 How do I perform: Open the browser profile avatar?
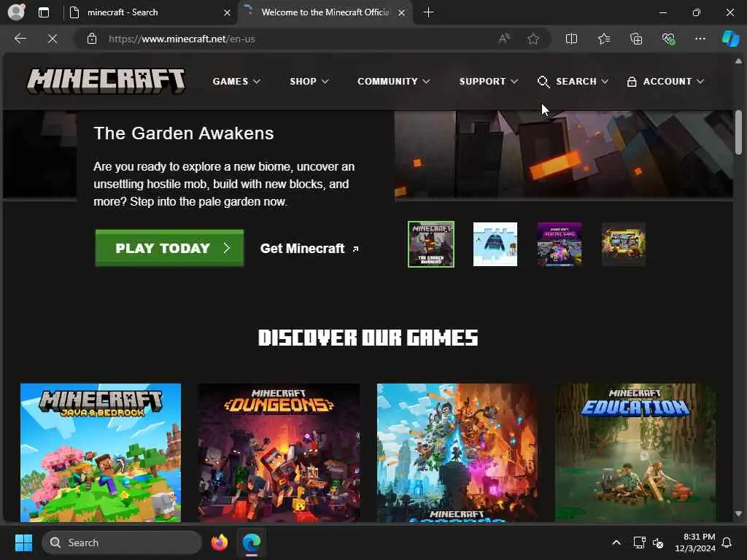point(16,12)
